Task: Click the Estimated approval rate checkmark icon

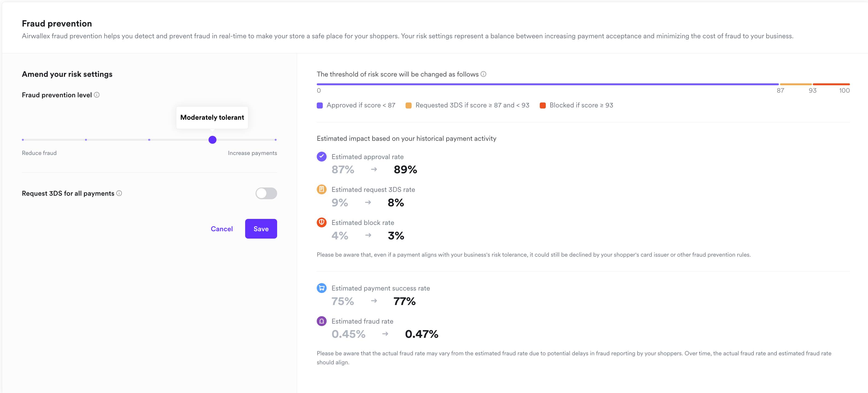Action: pyautogui.click(x=321, y=156)
